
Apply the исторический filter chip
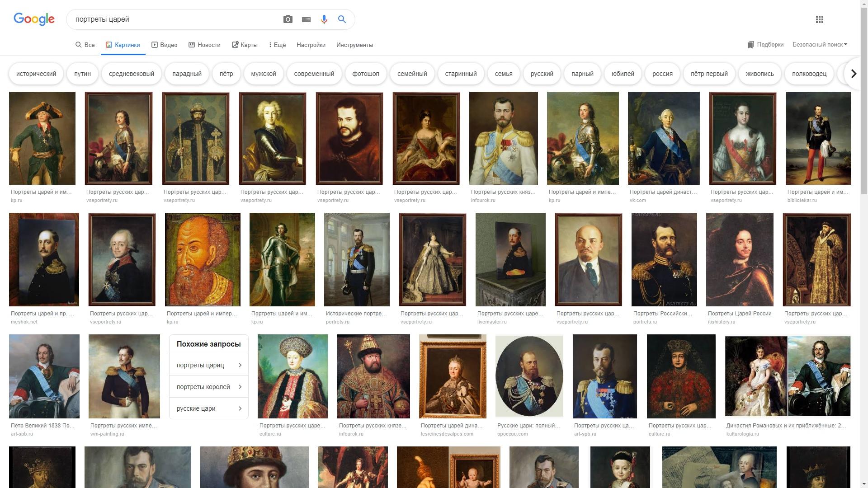(x=36, y=74)
